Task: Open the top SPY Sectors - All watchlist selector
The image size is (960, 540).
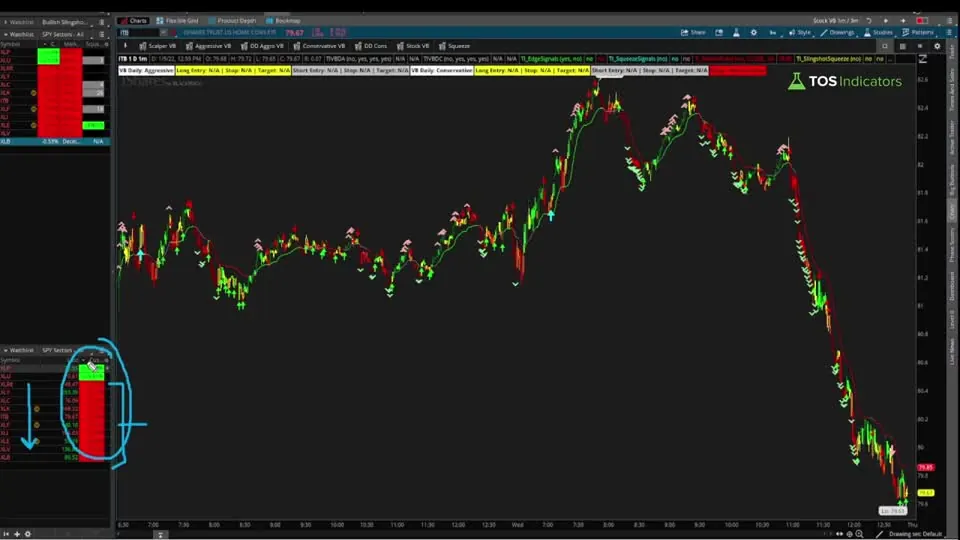Action: pyautogui.click(x=62, y=34)
